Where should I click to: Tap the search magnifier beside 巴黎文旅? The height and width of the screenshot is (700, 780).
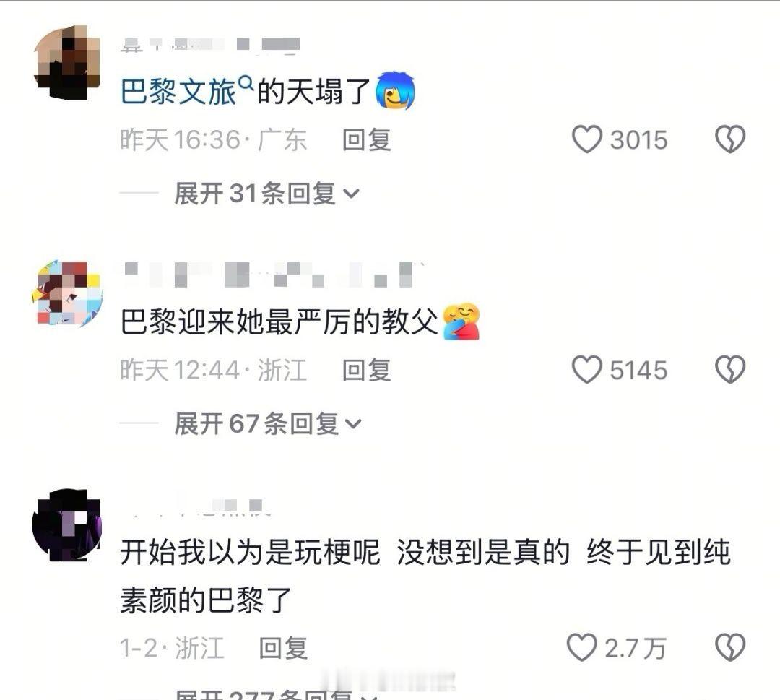click(x=246, y=82)
